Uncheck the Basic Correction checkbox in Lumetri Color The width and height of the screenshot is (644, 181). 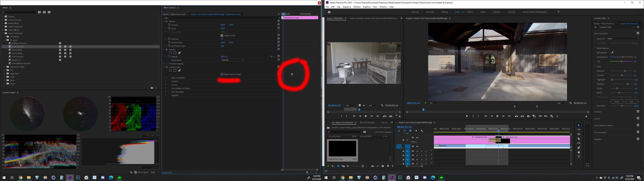(638, 33)
